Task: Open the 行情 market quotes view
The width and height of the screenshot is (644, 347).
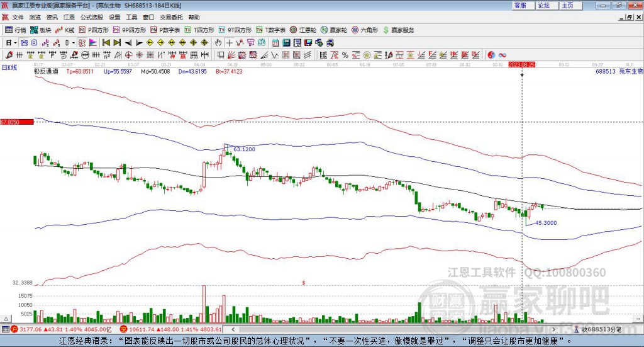Action: [16, 30]
